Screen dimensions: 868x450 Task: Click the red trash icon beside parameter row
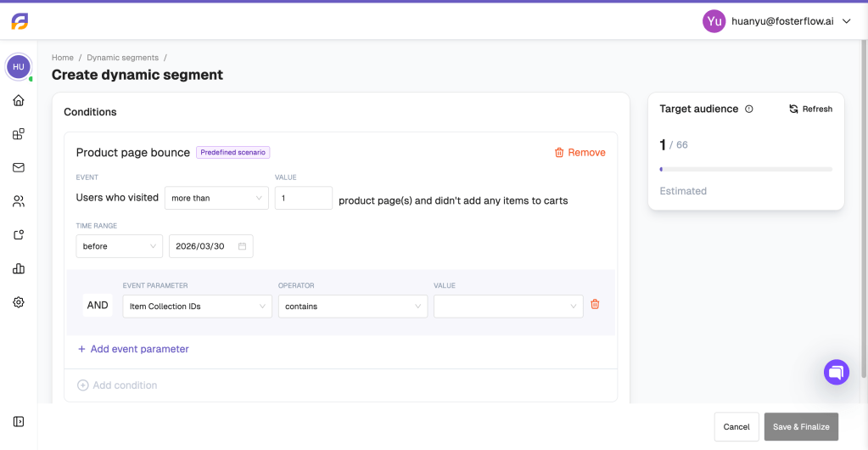595,304
